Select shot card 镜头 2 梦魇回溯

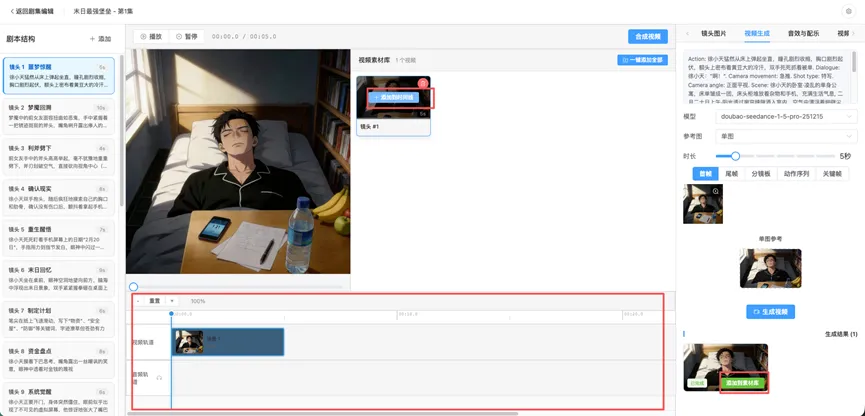[x=58, y=116]
